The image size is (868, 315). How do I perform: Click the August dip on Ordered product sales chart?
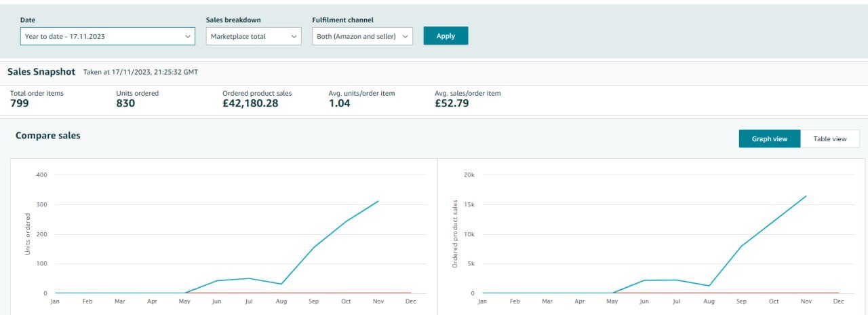tap(709, 286)
